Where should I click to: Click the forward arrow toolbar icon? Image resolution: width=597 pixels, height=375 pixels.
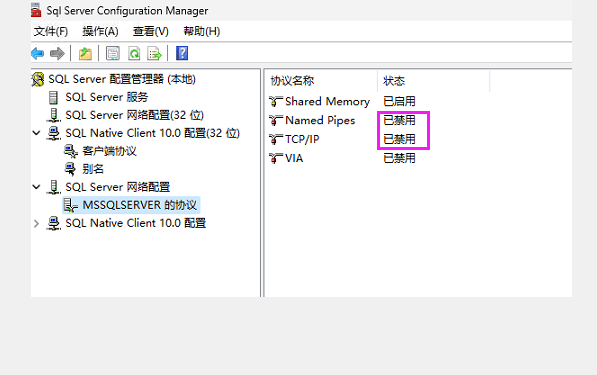pyautogui.click(x=57, y=54)
